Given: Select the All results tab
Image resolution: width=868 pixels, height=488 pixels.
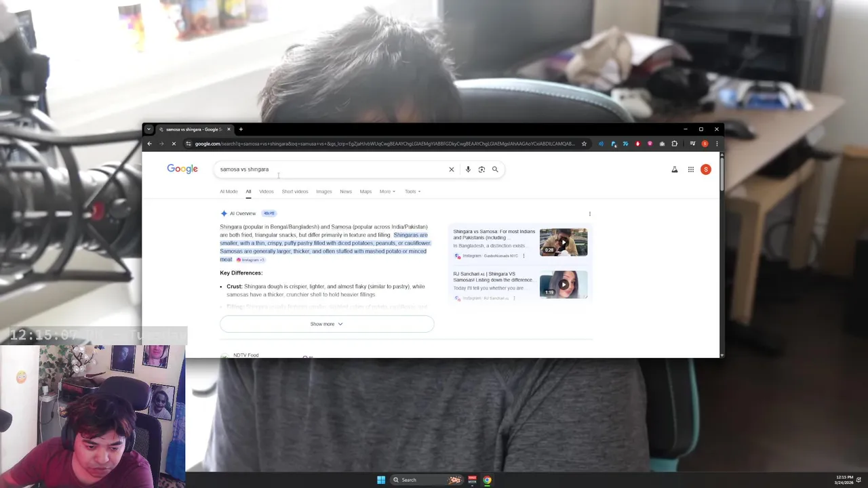Looking at the screenshot, I should tap(248, 191).
